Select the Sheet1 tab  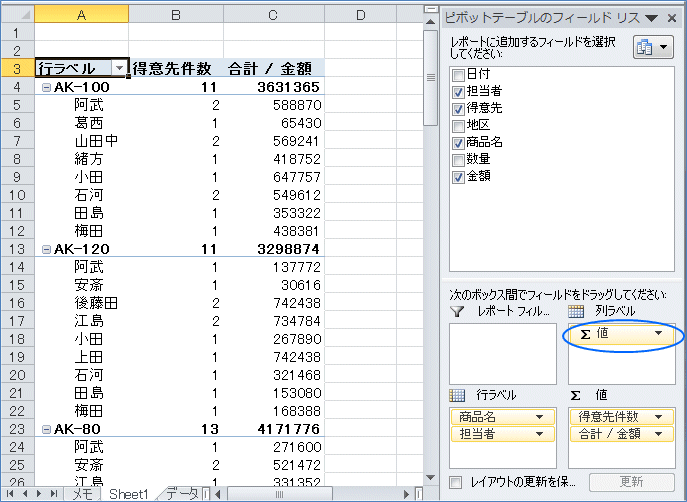(x=128, y=494)
